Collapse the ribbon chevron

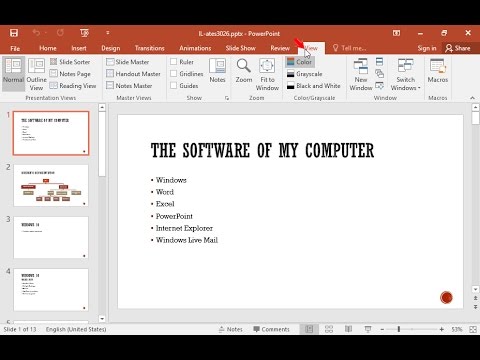coord(472,98)
